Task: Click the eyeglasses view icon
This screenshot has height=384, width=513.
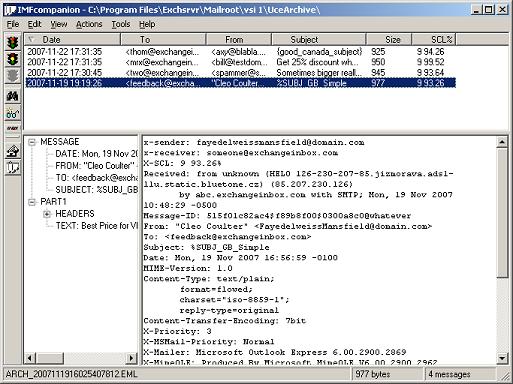Action: [12, 114]
